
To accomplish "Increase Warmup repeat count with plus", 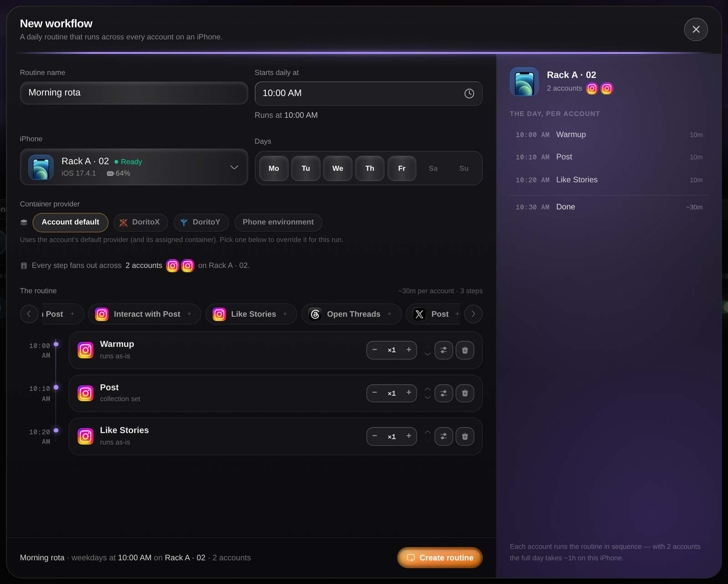I will point(409,350).
